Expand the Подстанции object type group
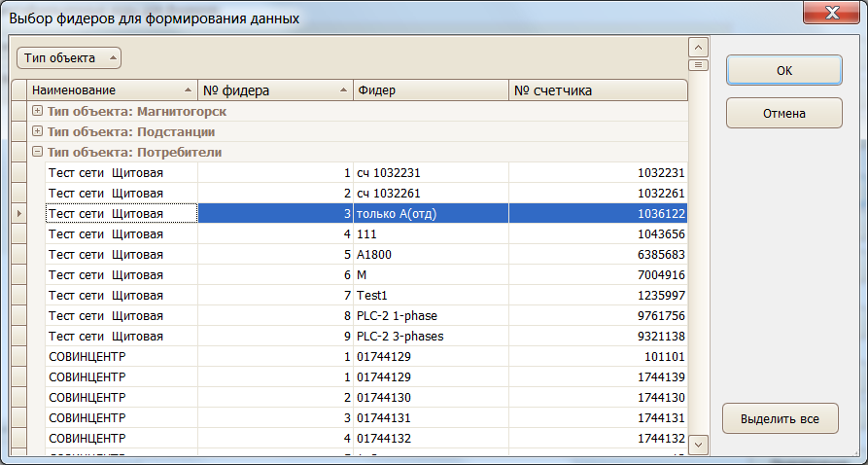This screenshot has width=868, height=465. pyautogui.click(x=37, y=131)
